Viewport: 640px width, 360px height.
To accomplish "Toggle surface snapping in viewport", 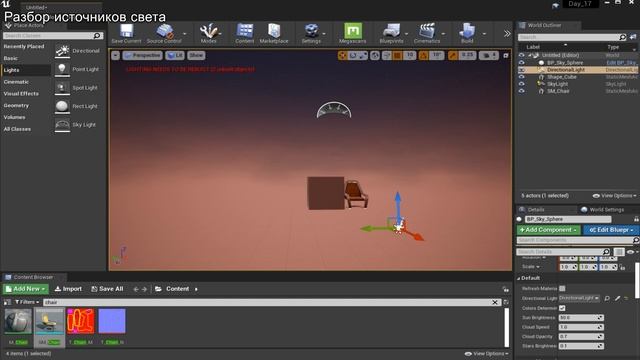I will coord(386,55).
